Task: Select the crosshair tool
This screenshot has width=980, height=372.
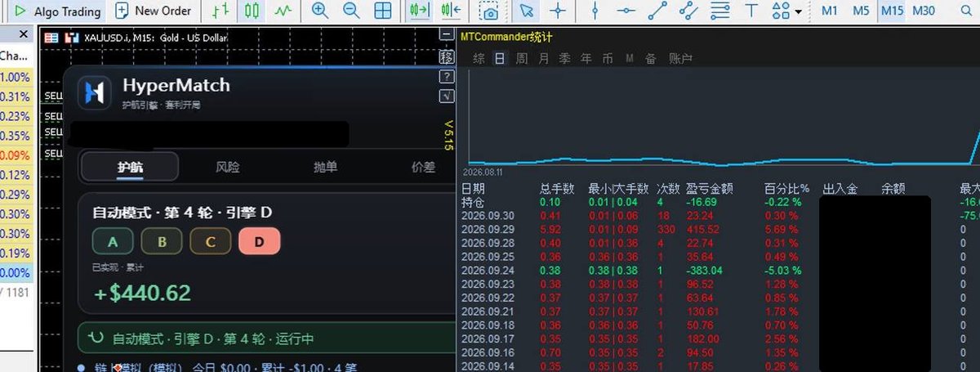Action: point(558,11)
